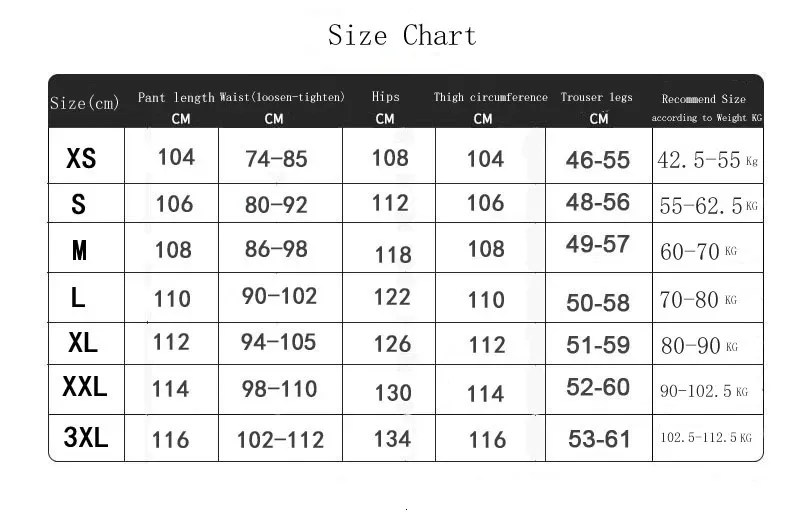Click the 'Recommend Size' column header
This screenshot has height=520, width=800.
(703, 99)
